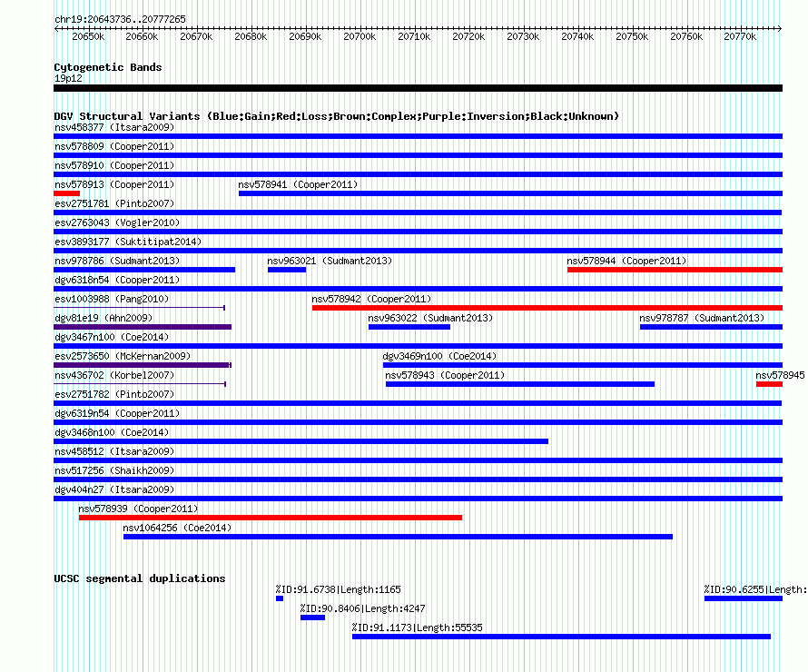Select the %ID:91.1173 Length:55535 duplication bar

click(561, 637)
